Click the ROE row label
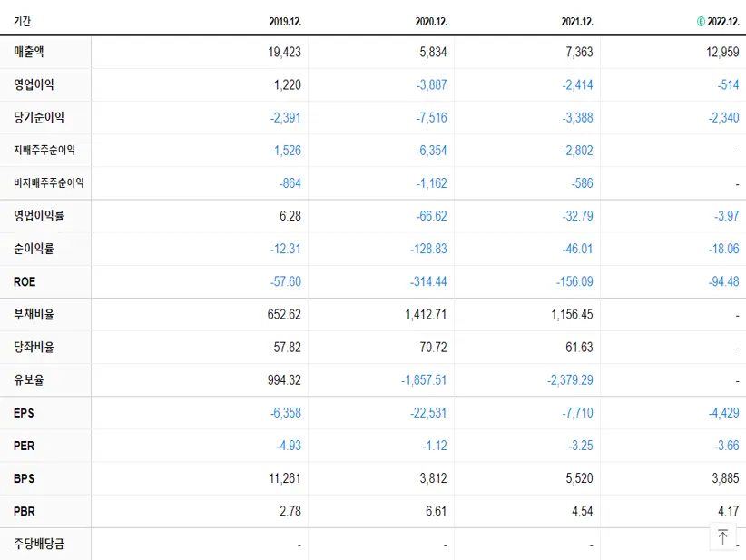Screen dimensions: 746x560 tap(25, 281)
